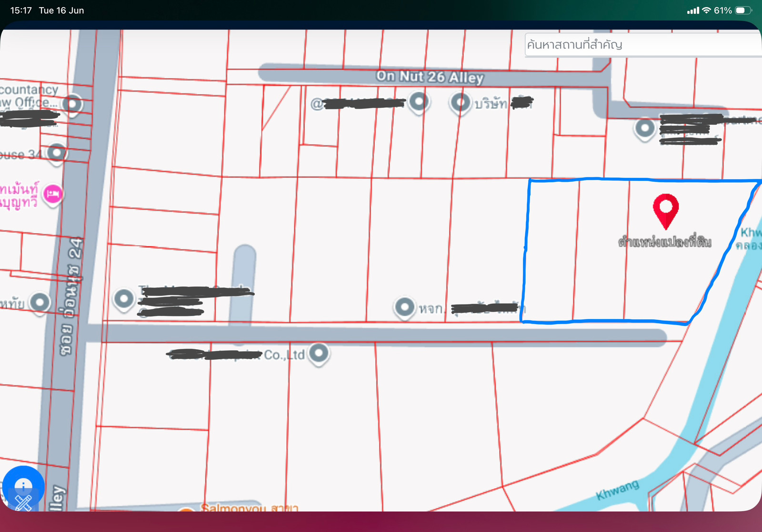
Task: Tap the cellular signal bars icon
Action: [x=693, y=10]
